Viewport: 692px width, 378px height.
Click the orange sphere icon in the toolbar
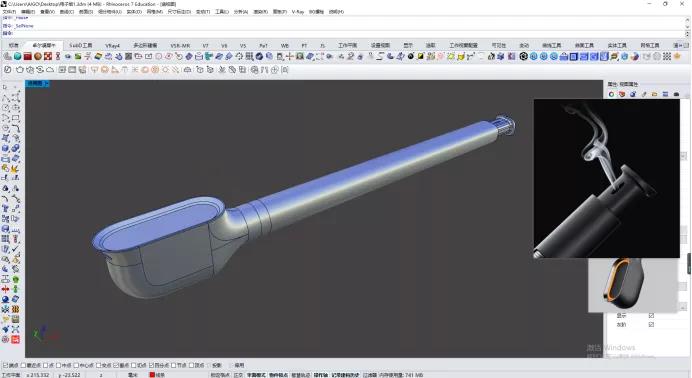point(38,56)
